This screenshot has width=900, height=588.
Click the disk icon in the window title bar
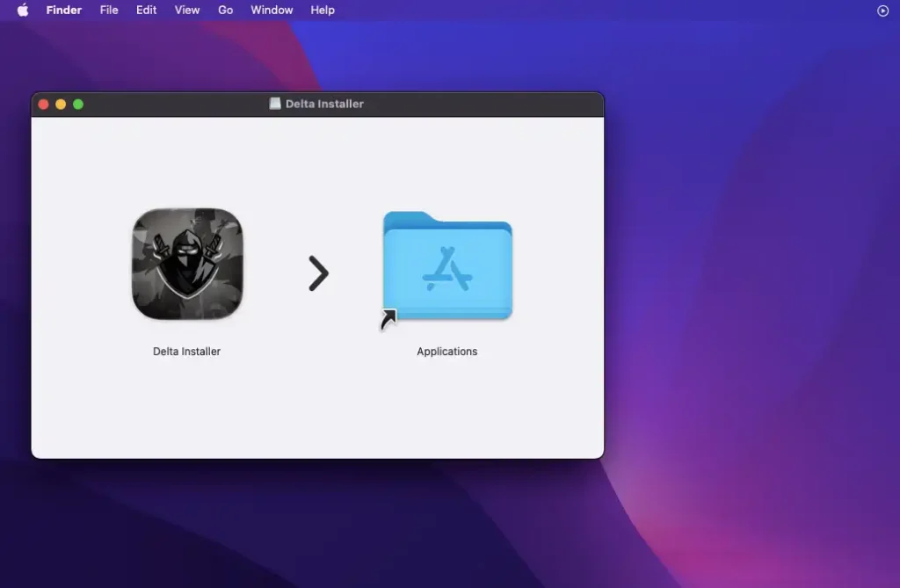coord(275,104)
